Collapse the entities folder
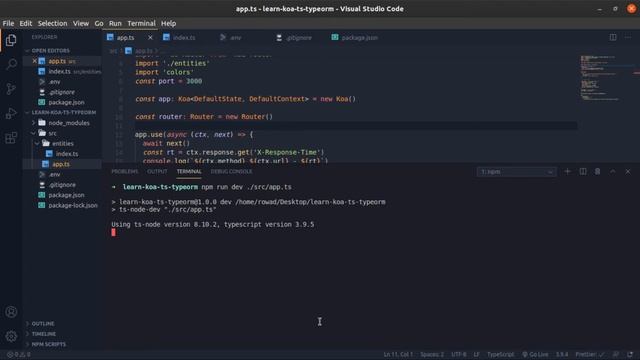640x360 pixels. pos(62,143)
